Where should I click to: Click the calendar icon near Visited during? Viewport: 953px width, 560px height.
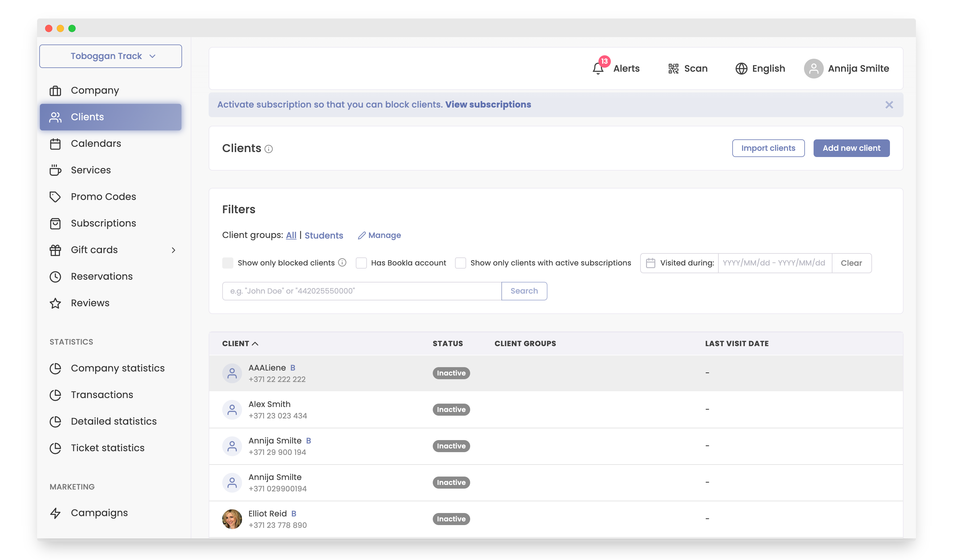tap(650, 263)
